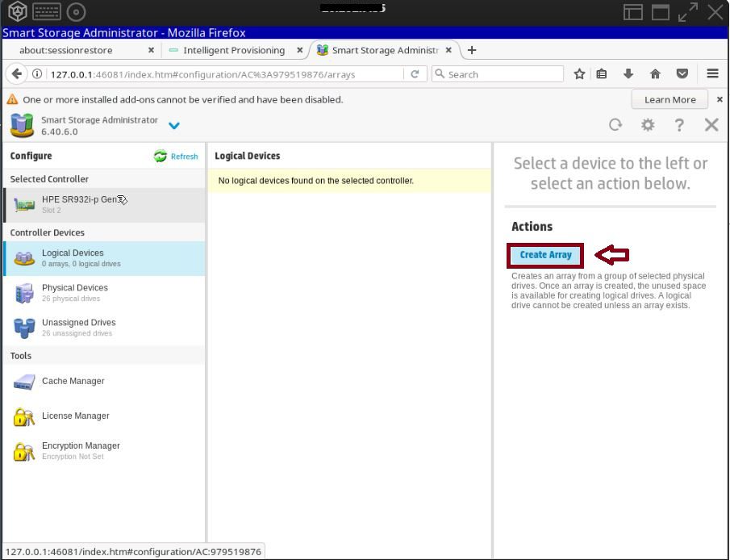730x560 pixels.
Task: Open the help question mark icon
Action: point(679,124)
